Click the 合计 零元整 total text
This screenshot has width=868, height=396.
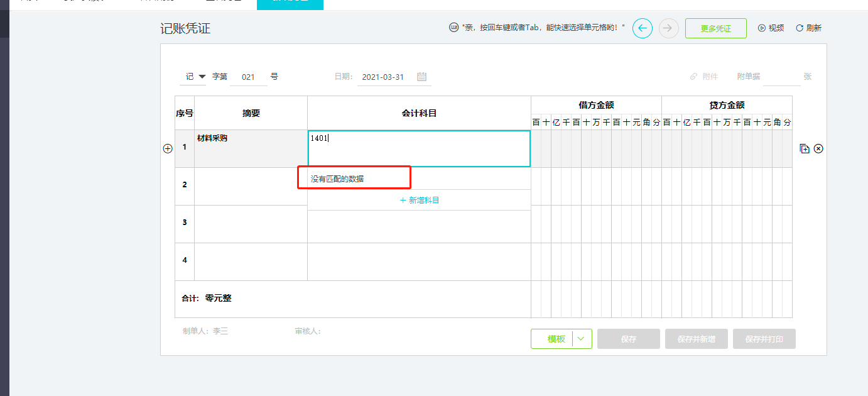[x=207, y=298]
